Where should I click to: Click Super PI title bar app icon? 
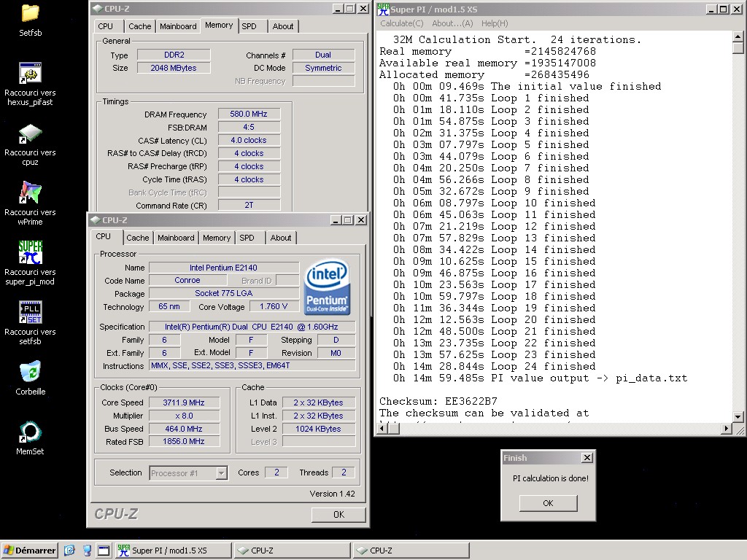pos(383,9)
